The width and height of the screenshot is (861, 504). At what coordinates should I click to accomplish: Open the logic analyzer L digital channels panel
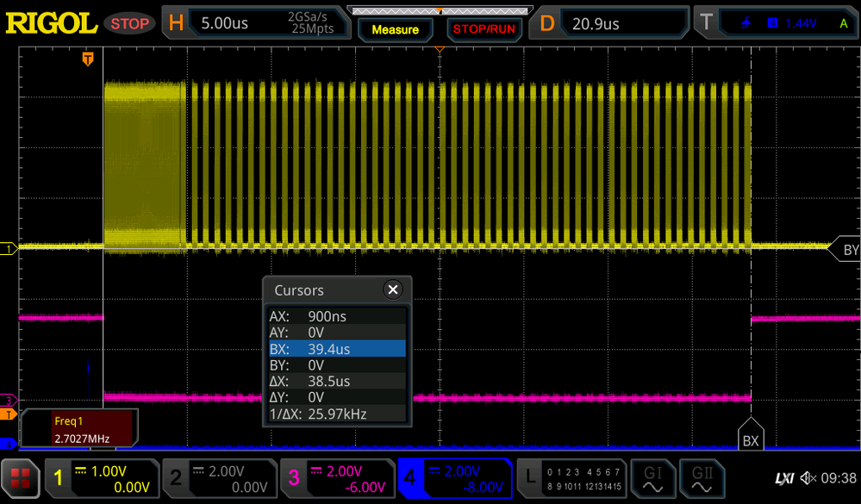(x=571, y=479)
